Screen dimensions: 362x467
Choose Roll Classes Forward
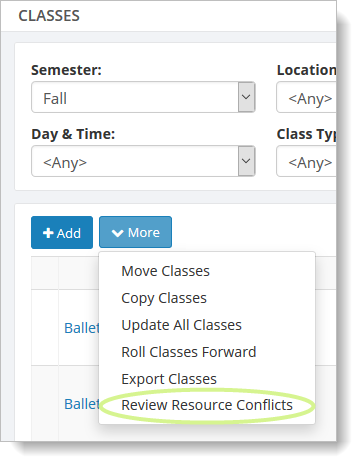click(x=189, y=352)
